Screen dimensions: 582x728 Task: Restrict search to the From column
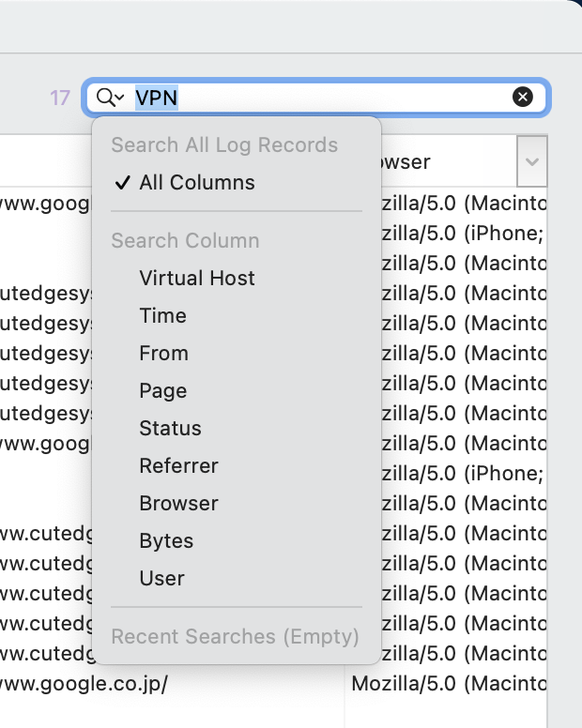click(163, 353)
